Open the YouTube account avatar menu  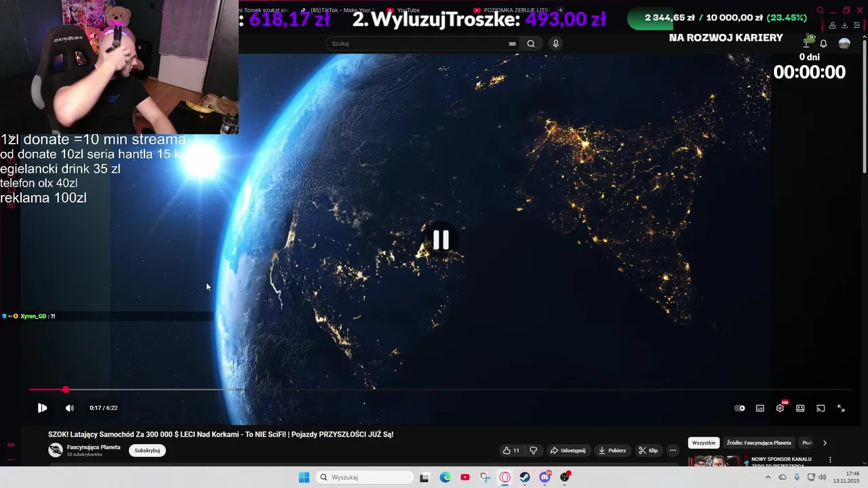(844, 43)
